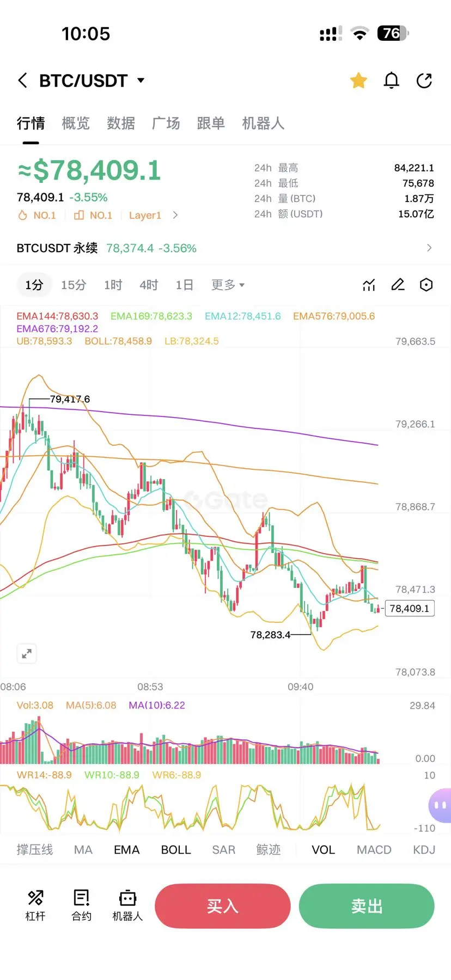Select the 4时 timeframe
The image size is (451, 980).
pyautogui.click(x=149, y=285)
